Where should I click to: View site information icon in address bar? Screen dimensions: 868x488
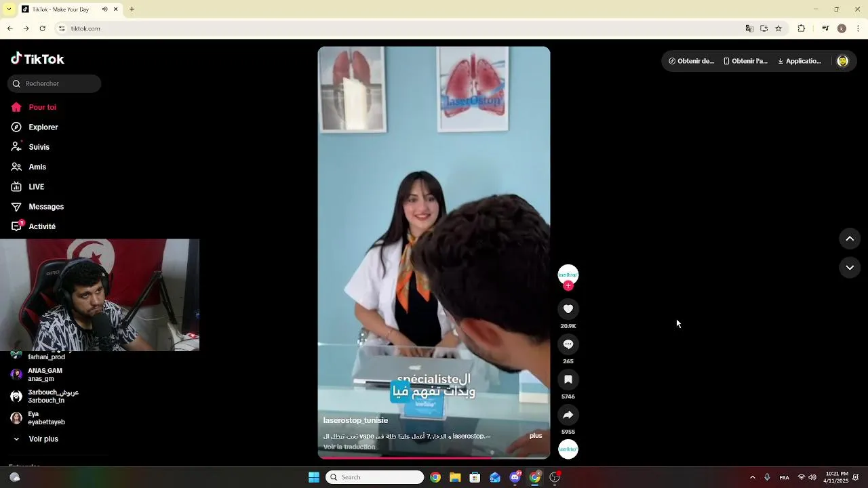click(x=62, y=28)
